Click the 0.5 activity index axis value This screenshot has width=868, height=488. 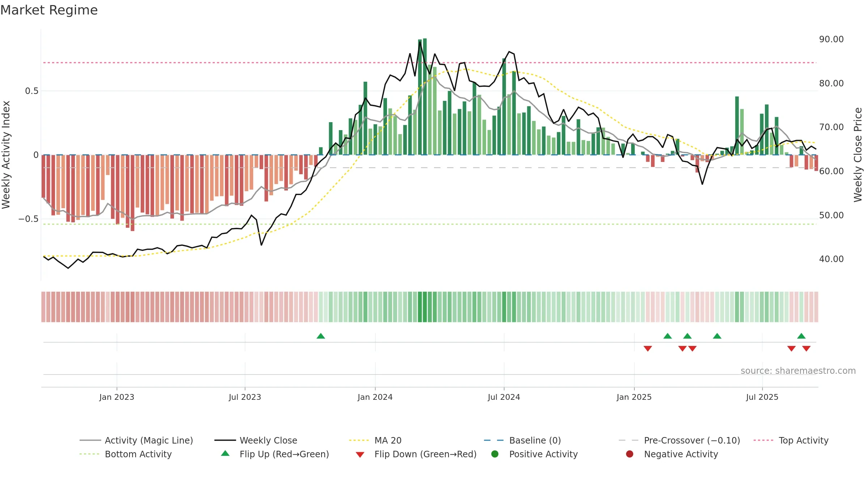pyautogui.click(x=32, y=91)
